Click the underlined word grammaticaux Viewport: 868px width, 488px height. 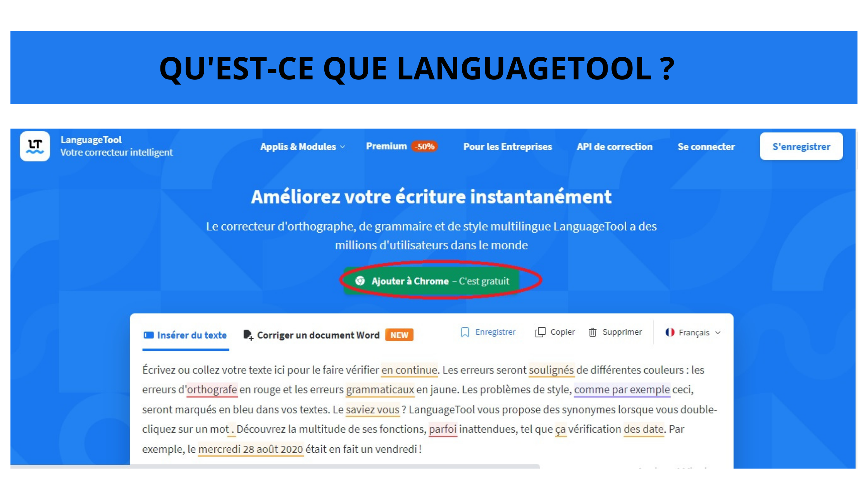[380, 389]
